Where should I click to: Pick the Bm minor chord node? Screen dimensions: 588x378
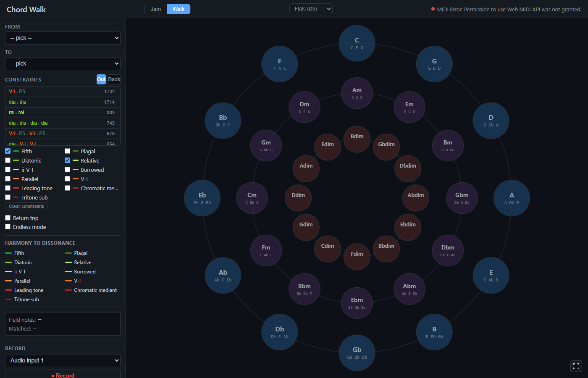click(x=448, y=145)
